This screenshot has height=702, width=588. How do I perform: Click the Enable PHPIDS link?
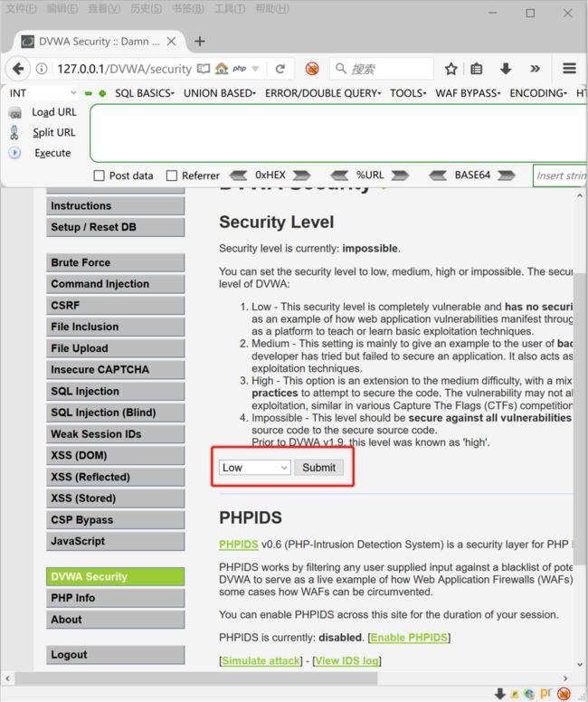[409, 637]
